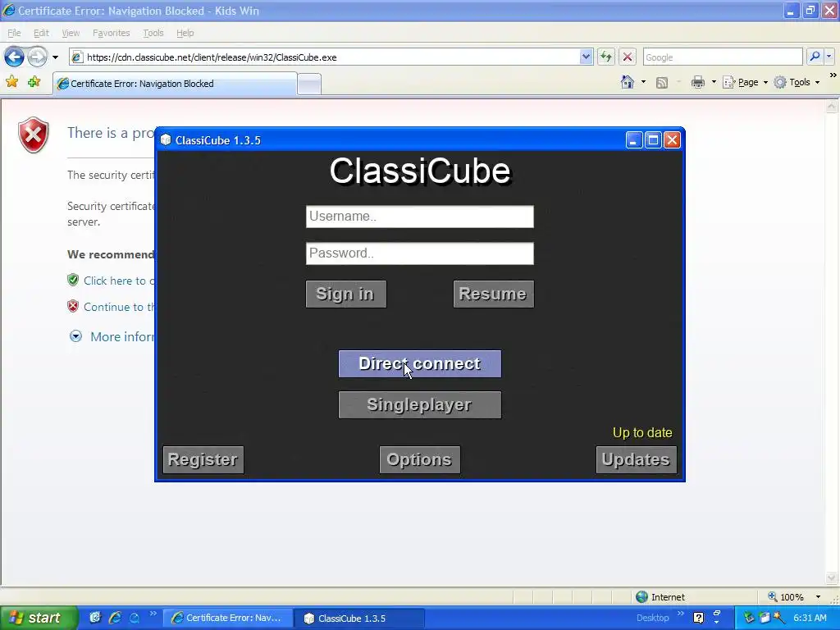Click the Refresh page icon

click(x=606, y=57)
